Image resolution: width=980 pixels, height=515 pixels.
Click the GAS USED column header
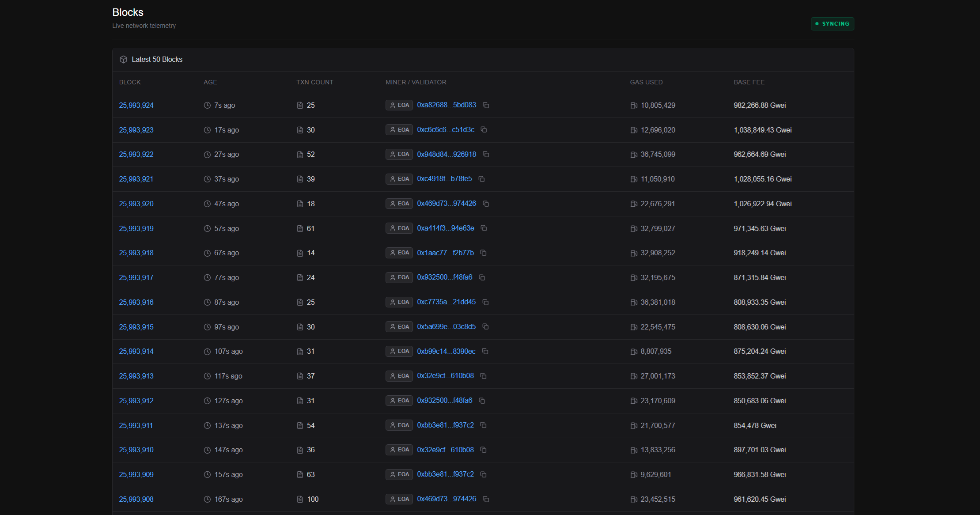point(646,83)
